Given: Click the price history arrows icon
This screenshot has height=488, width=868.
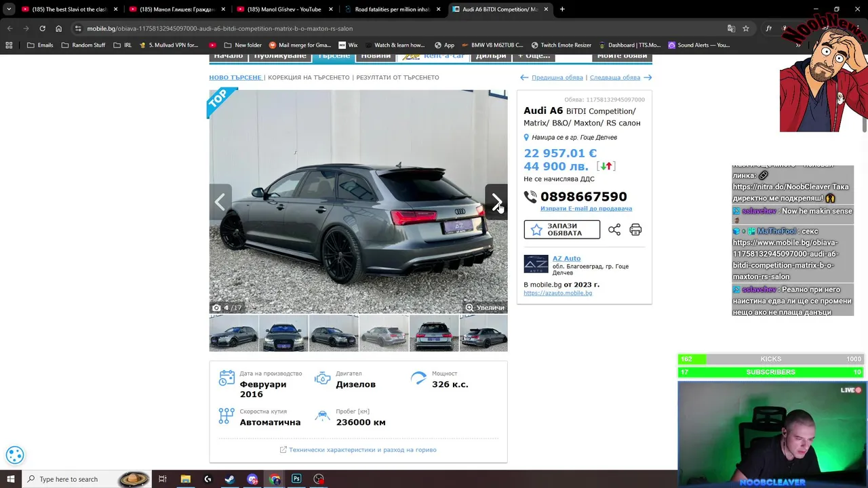Looking at the screenshot, I should (x=606, y=166).
